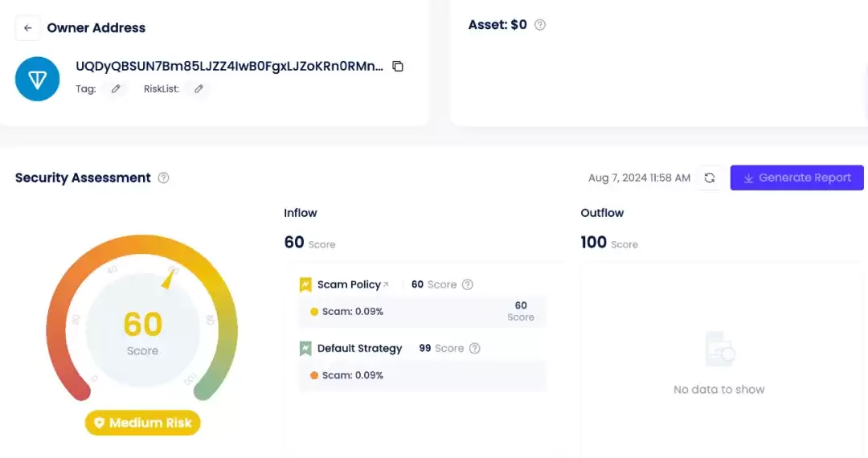This screenshot has height=458, width=868.
Task: Edit the Tag with pencil icon
Action: click(x=116, y=89)
